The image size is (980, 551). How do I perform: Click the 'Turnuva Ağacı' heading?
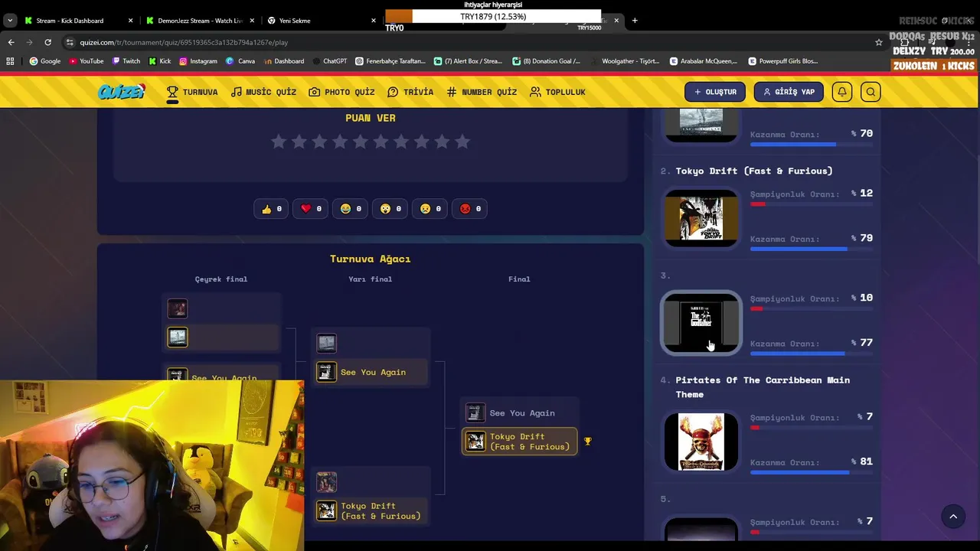[x=371, y=259]
